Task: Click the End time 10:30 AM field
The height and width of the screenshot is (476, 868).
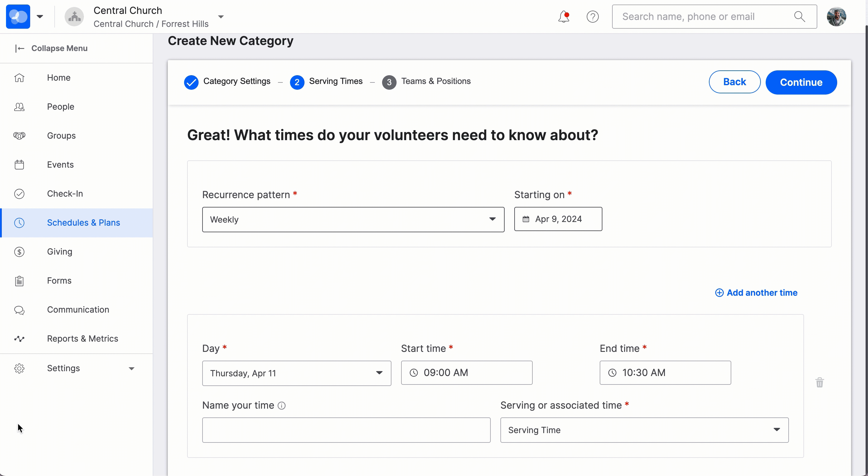Action: (x=665, y=372)
